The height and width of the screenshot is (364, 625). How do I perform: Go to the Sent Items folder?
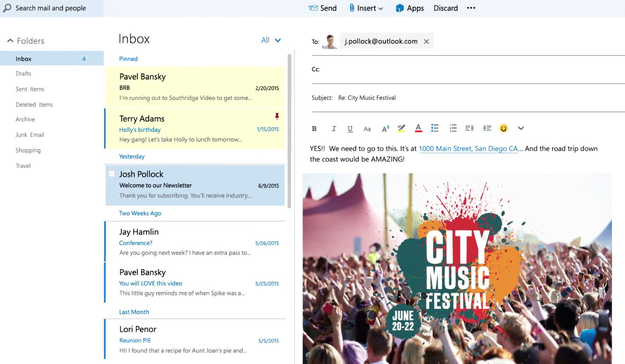[x=30, y=89]
